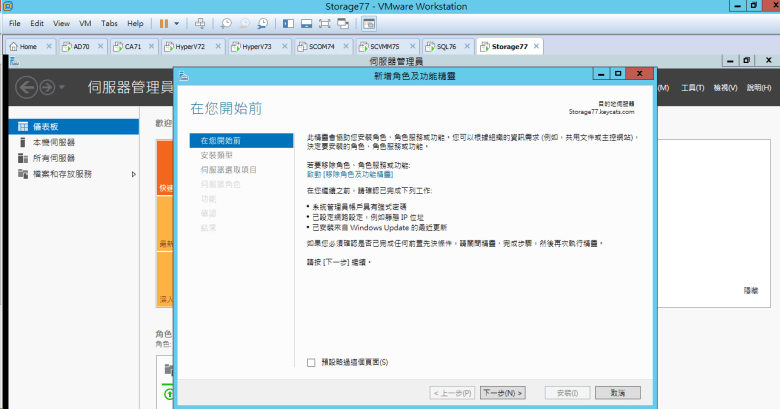Click the 取消 cancel button
The image size is (780, 409).
[x=616, y=393]
